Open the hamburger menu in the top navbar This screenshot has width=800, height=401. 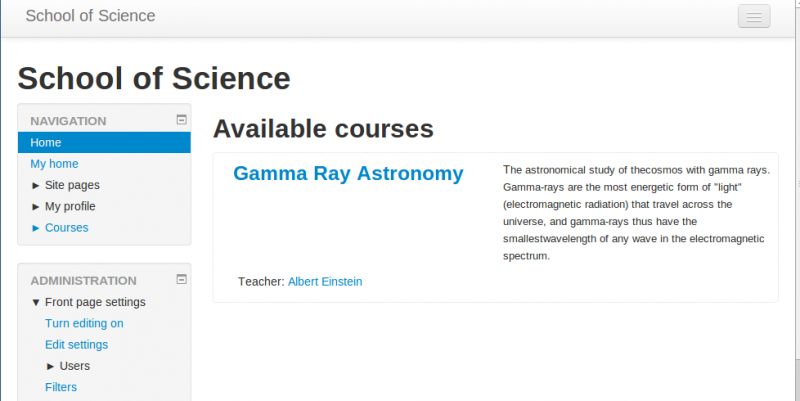(x=754, y=16)
